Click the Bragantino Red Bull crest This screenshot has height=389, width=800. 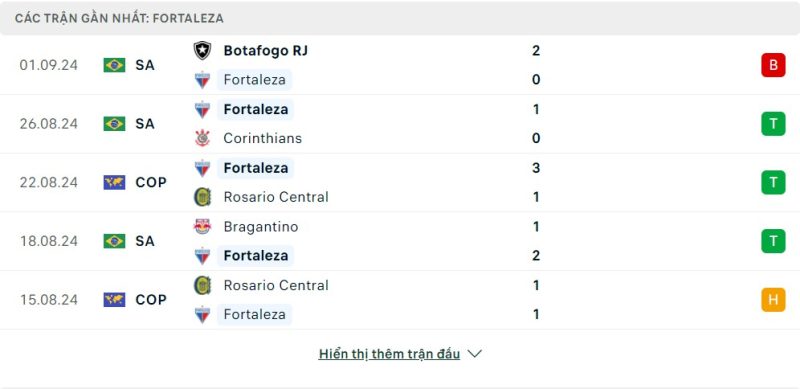click(x=203, y=227)
